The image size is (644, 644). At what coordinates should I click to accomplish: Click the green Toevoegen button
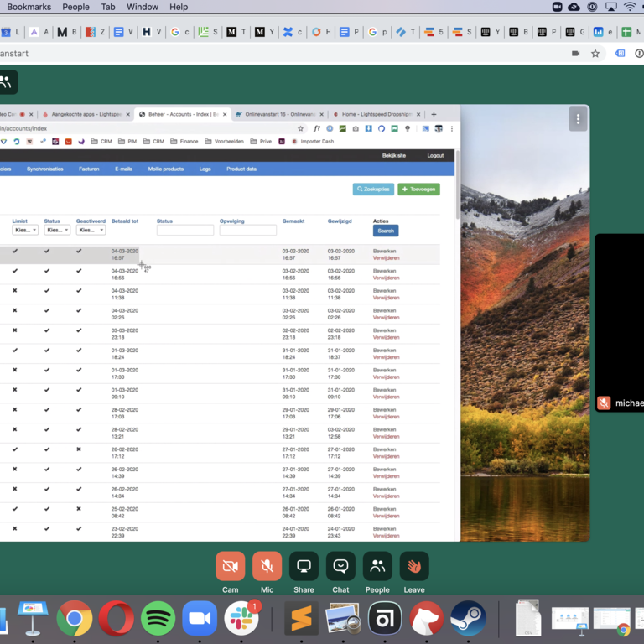click(418, 190)
